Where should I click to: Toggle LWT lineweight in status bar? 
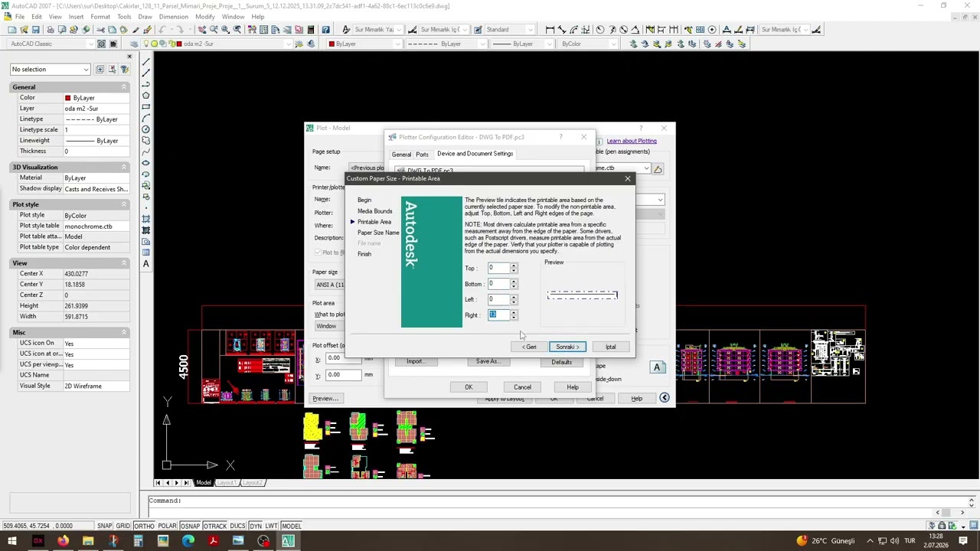(x=272, y=526)
